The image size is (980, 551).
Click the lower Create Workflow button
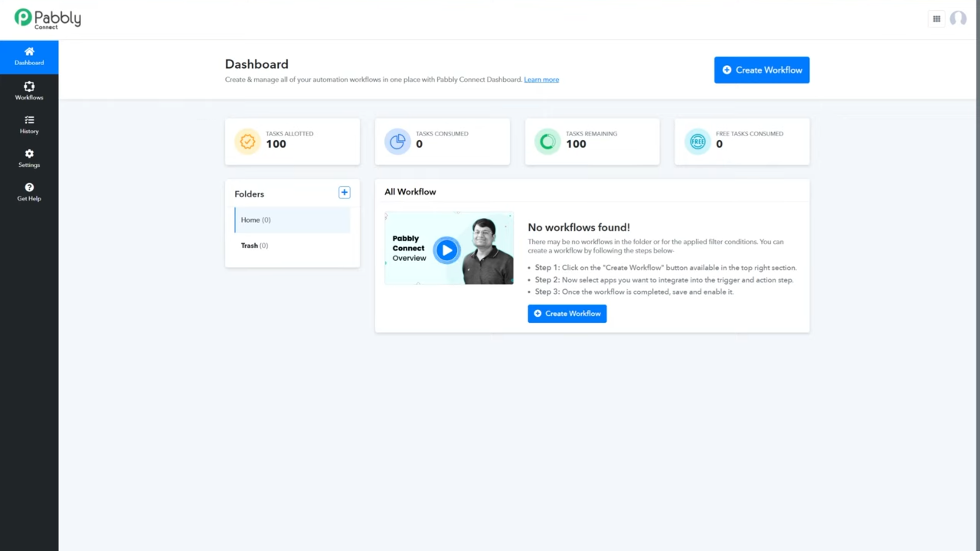tap(567, 314)
